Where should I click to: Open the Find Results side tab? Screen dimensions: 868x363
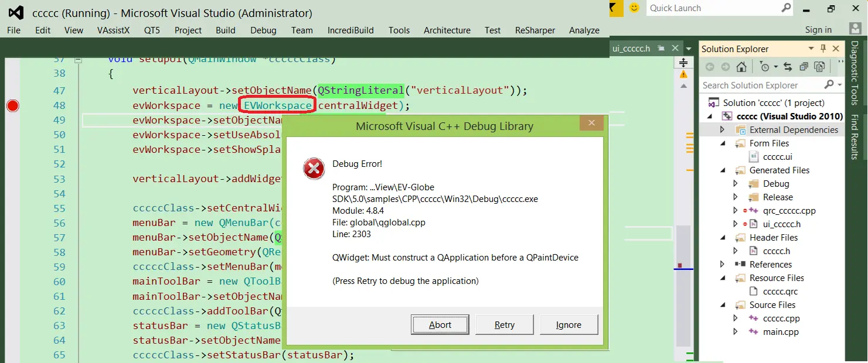click(x=855, y=137)
